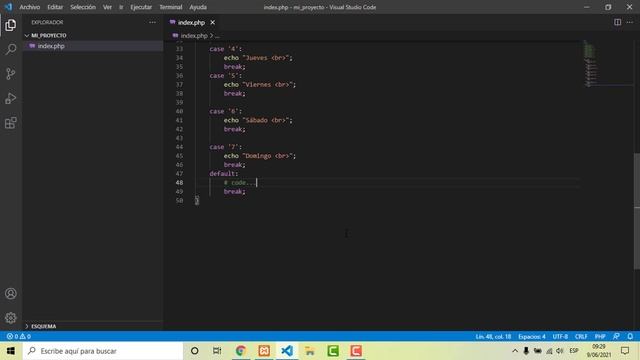Screen dimensions: 640x360
Task: Click the UTF-8 encoding selector
Action: tap(560, 336)
